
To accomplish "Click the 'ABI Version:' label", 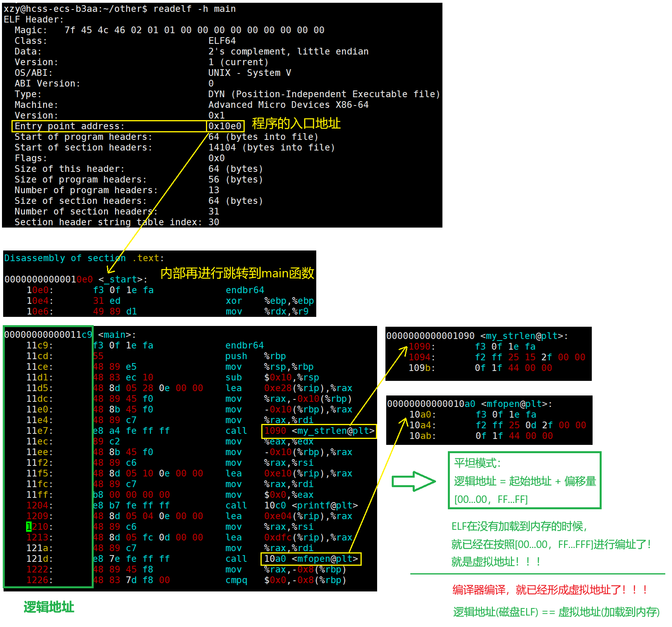I will [x=47, y=83].
